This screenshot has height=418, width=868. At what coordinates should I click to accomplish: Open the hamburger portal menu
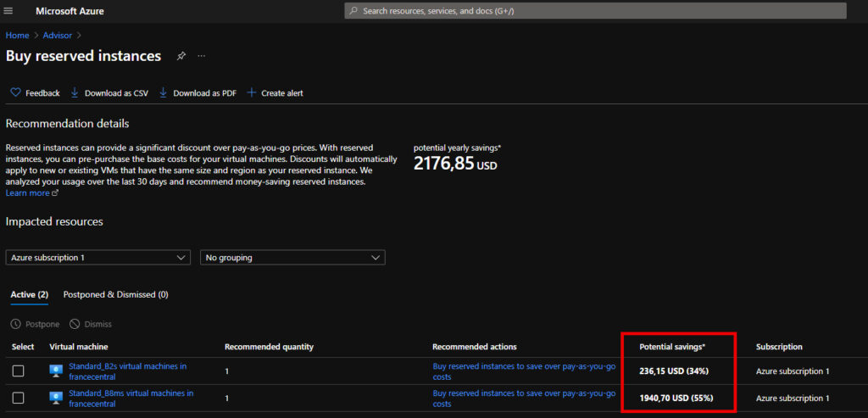[8, 11]
